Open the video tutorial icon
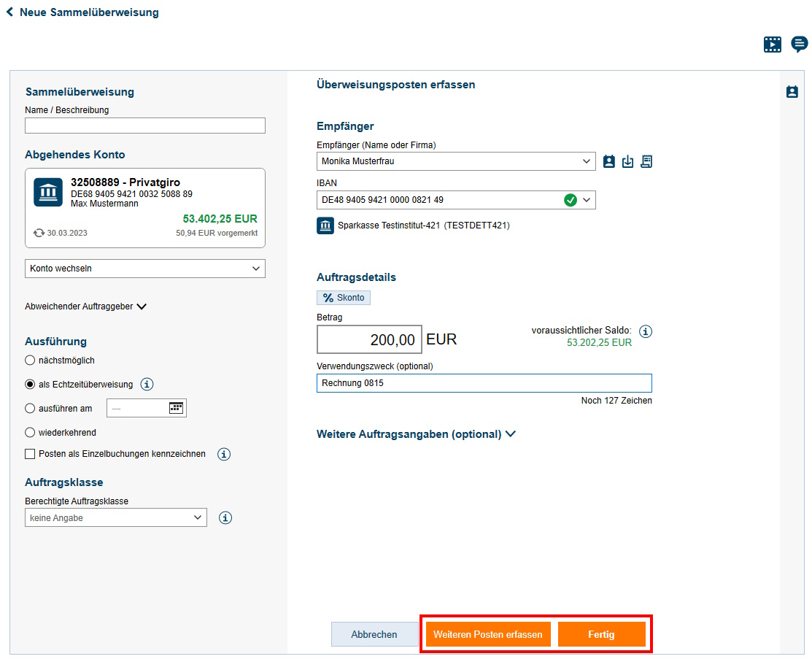 point(772,45)
